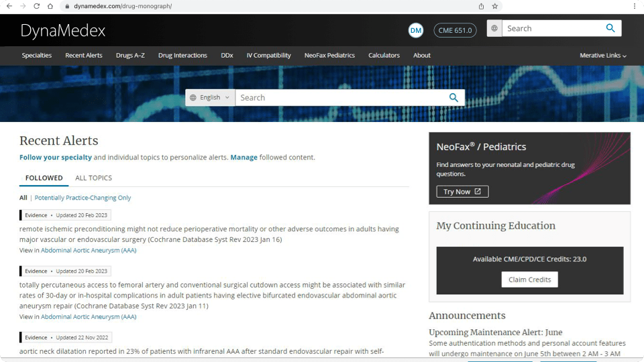Open DDx navigation item
Viewport: 644px width, 362px height.
(x=227, y=56)
